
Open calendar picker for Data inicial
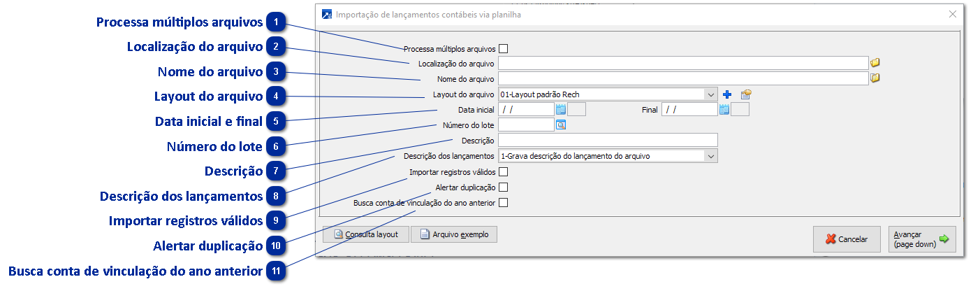[560, 109]
